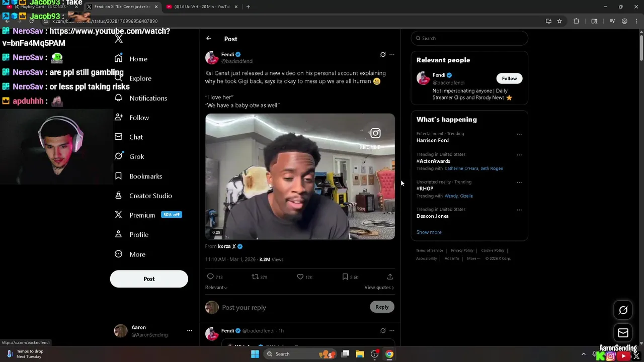The width and height of the screenshot is (644, 362).
Task: Open Explore in the sidebar
Action: (133, 78)
